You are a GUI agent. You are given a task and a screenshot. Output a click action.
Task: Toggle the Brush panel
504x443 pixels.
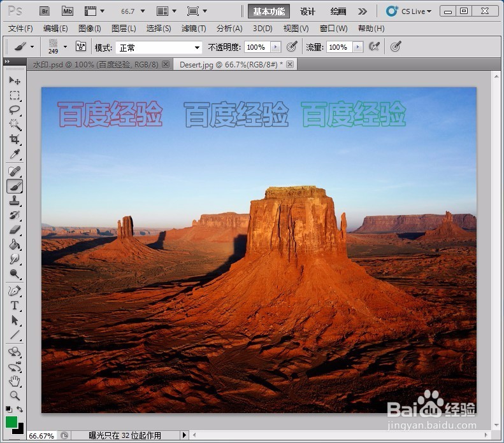(81, 46)
